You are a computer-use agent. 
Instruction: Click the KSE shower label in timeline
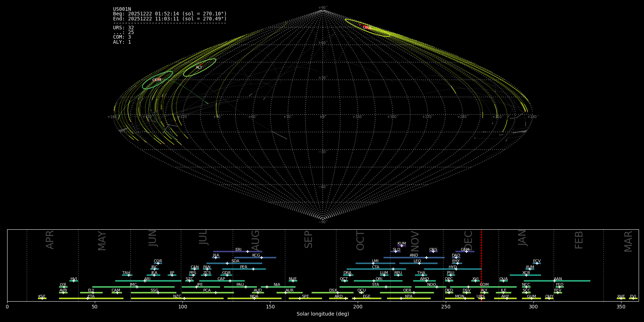[42, 297]
